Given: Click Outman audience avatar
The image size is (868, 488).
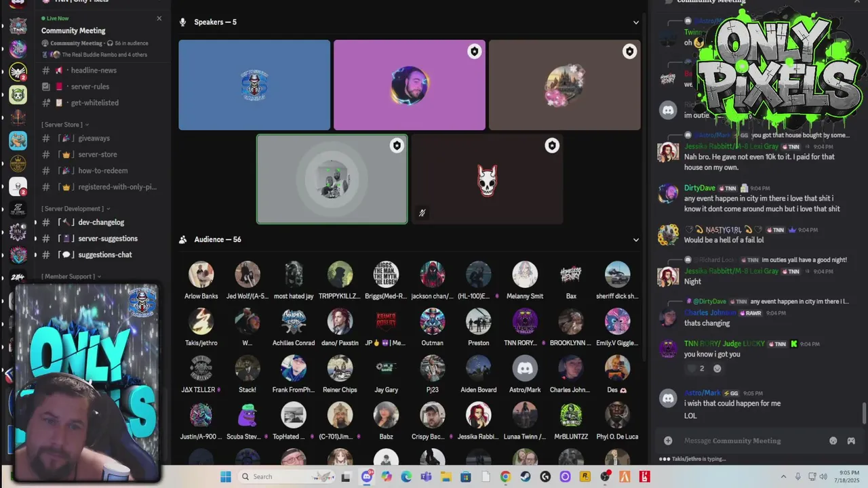Looking at the screenshot, I should click(432, 321).
